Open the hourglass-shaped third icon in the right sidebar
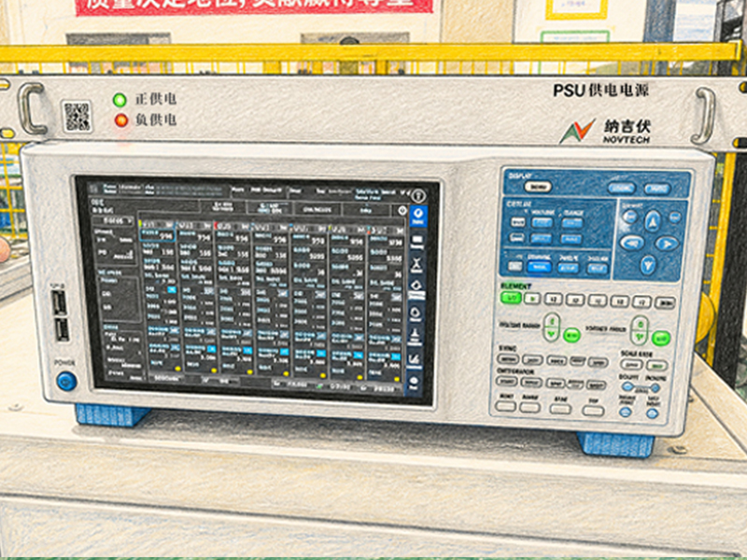 pyautogui.click(x=416, y=264)
